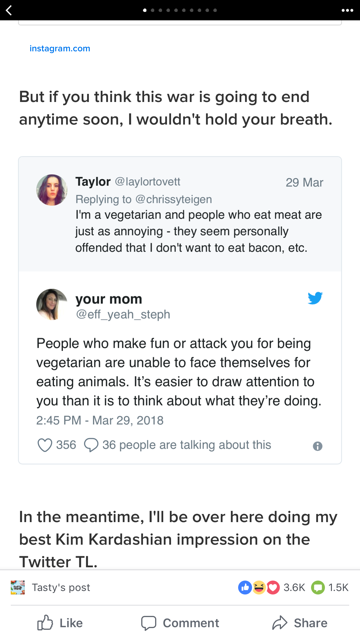Open the three-dot more options menu
The image size is (360, 640).
point(347,10)
